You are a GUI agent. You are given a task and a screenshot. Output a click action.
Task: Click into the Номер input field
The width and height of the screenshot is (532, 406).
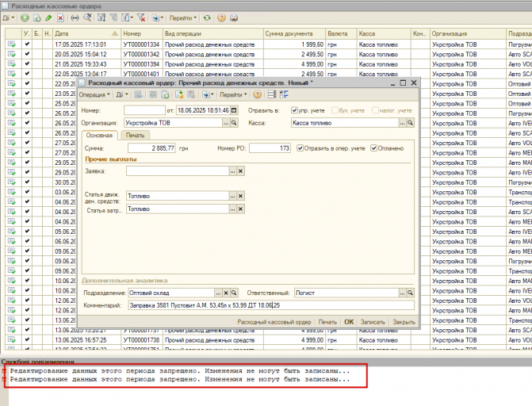click(144, 110)
